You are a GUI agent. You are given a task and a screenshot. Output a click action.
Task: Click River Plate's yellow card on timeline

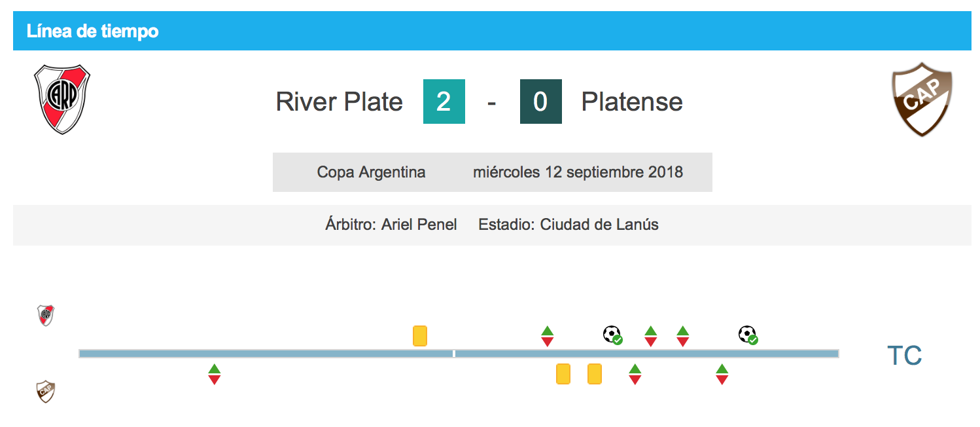[x=420, y=335]
